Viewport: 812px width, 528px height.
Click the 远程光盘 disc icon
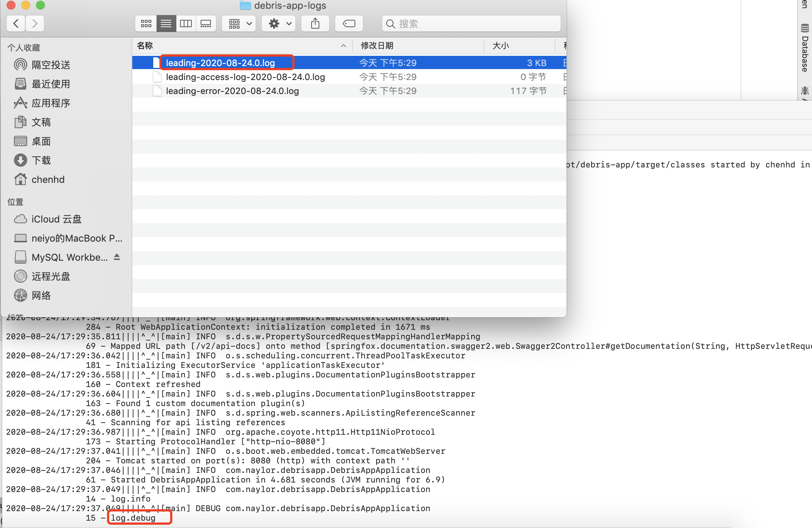coord(21,276)
